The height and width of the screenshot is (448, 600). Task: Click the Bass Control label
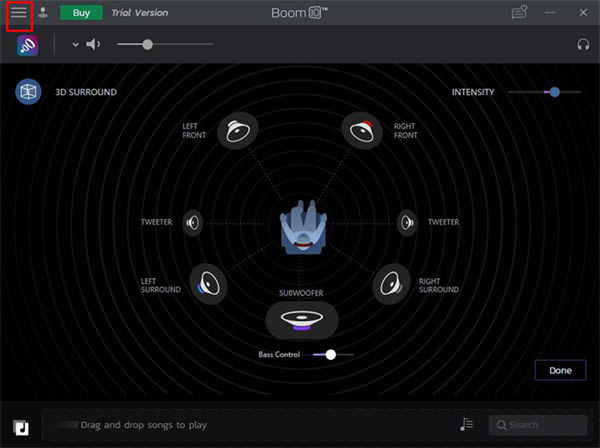point(279,355)
